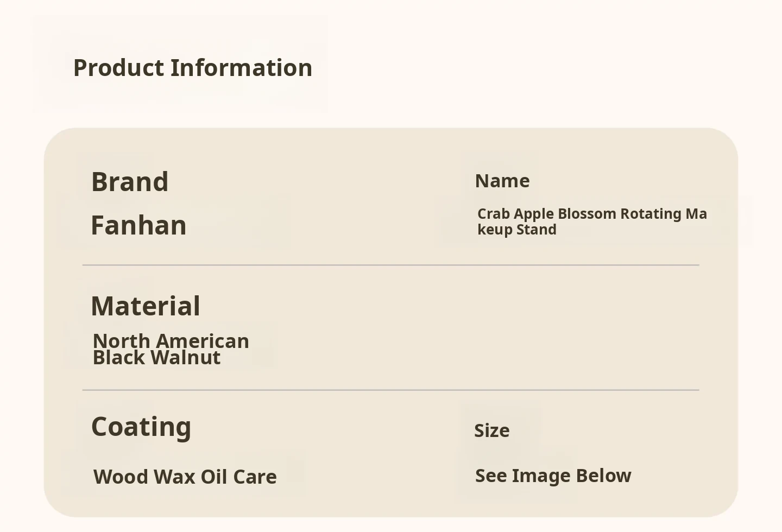Click the divider line under the Brand row
The height and width of the screenshot is (532, 782).
point(391,265)
